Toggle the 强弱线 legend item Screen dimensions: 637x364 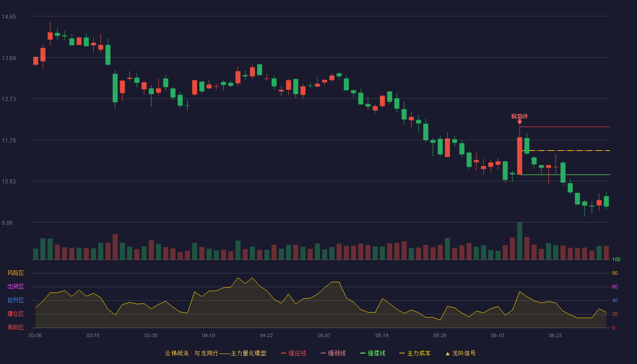pyautogui.click(x=333, y=353)
